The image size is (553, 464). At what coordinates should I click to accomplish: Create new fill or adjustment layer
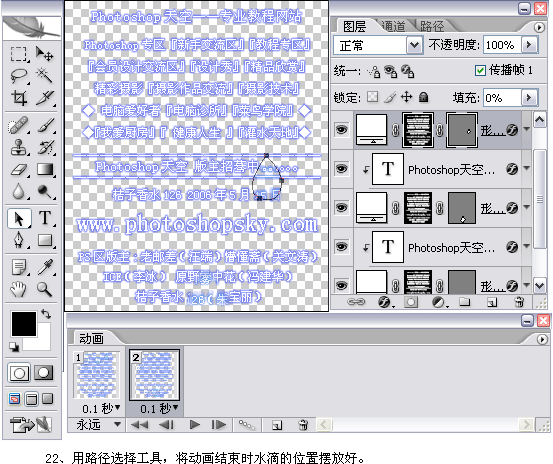[x=438, y=302]
